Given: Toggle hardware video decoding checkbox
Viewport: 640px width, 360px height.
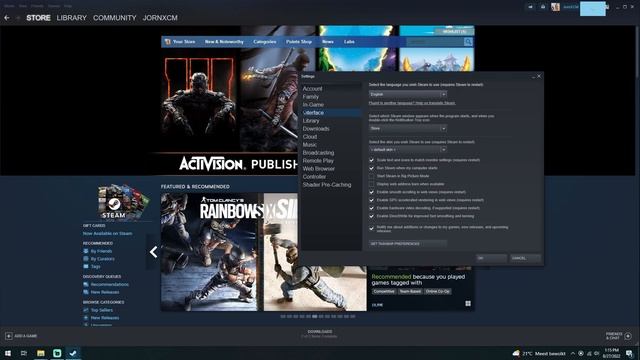Looking at the screenshot, I should [x=371, y=208].
